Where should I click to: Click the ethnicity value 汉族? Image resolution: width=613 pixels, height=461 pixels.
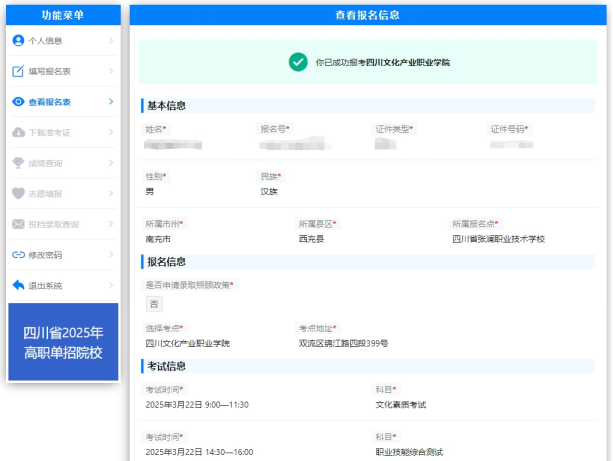click(269, 192)
